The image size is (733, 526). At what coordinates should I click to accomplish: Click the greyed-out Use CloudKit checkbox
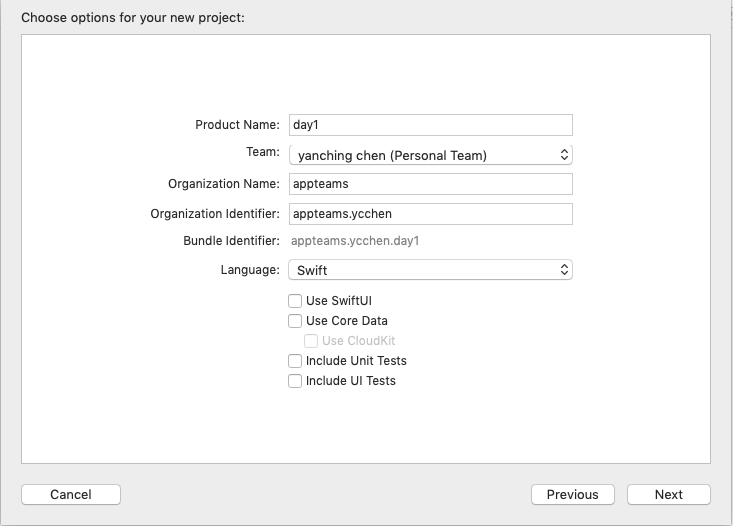tap(311, 341)
